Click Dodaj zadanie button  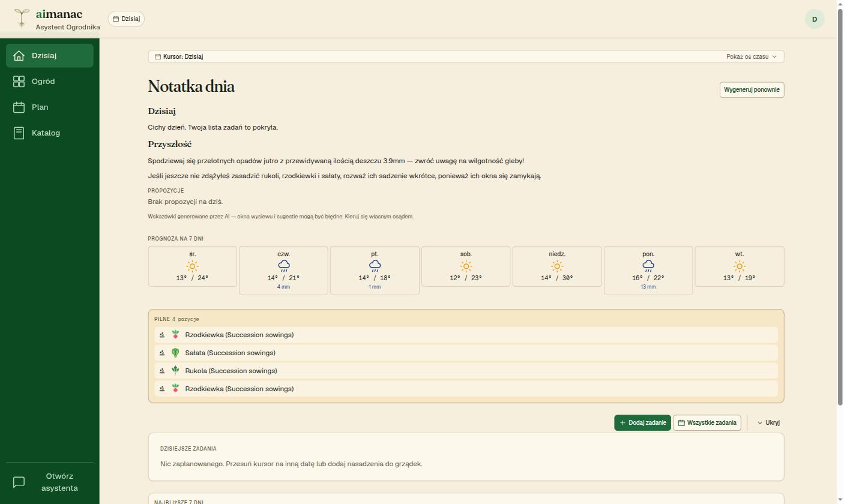pyautogui.click(x=642, y=422)
